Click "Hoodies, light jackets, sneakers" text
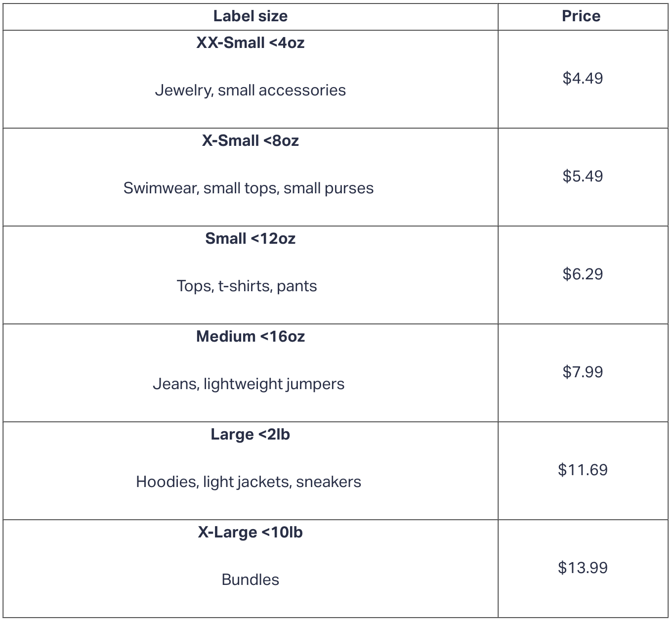The width and height of the screenshot is (672, 622). [249, 482]
